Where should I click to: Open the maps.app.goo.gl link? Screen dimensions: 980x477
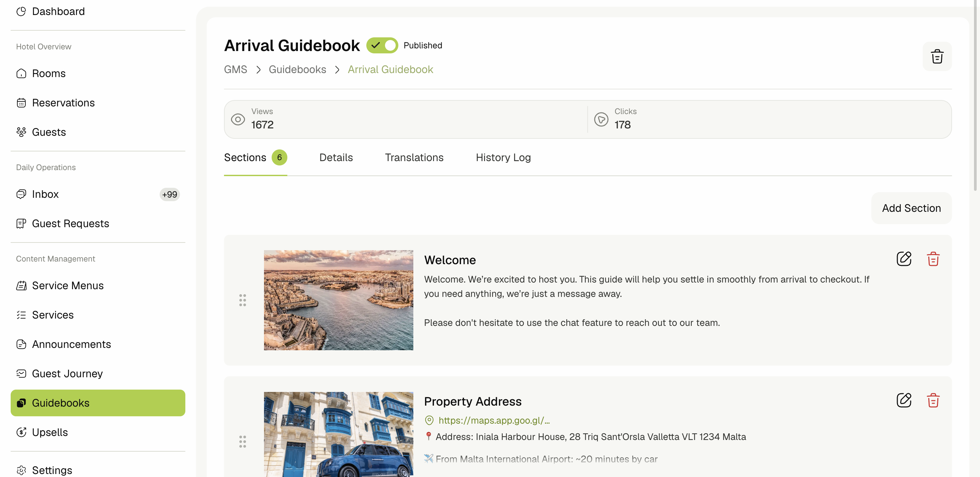coord(494,420)
